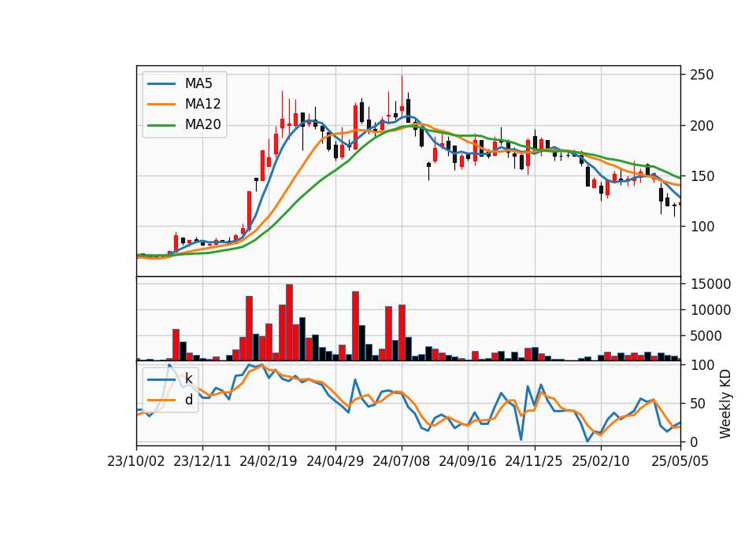Click the k legend label in KD panel
This screenshot has width=756, height=543.
(x=188, y=379)
